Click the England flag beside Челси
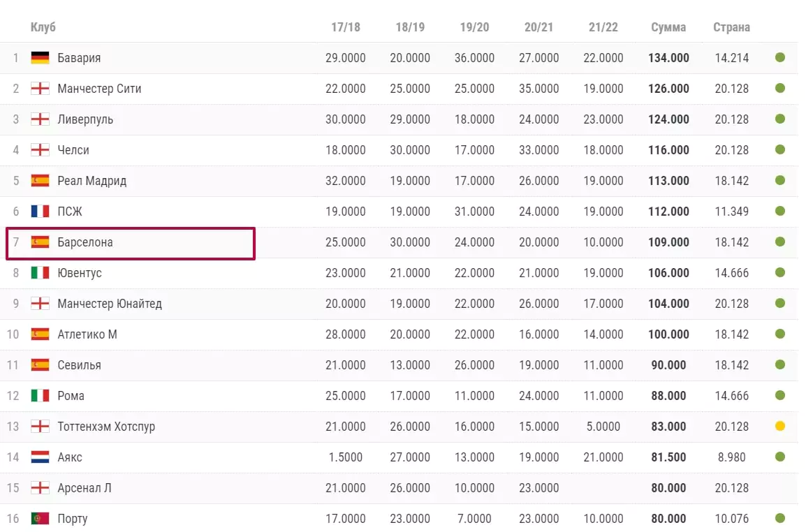The image size is (806, 532). (40, 150)
